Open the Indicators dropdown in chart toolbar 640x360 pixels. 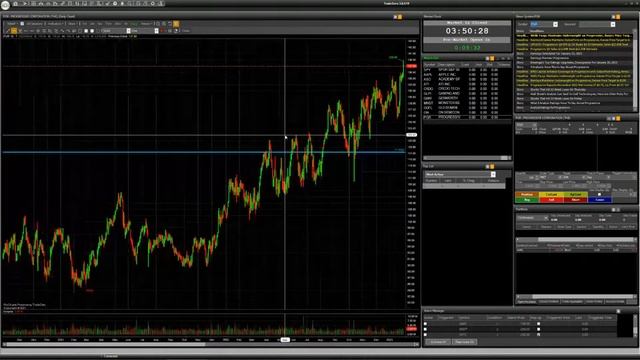pyautogui.click(x=55, y=24)
